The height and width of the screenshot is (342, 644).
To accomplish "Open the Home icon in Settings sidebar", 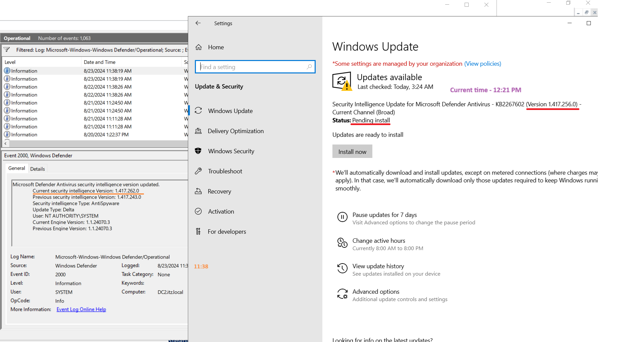I will 199,47.
